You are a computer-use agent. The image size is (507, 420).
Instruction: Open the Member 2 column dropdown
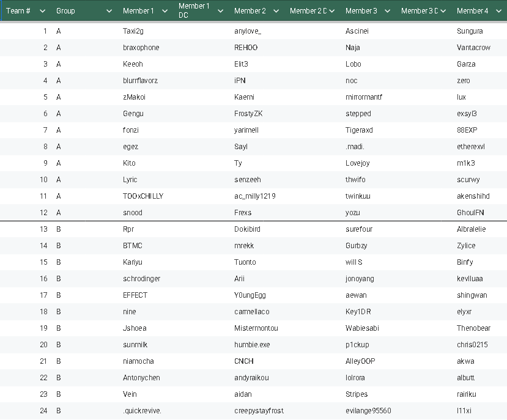276,11
